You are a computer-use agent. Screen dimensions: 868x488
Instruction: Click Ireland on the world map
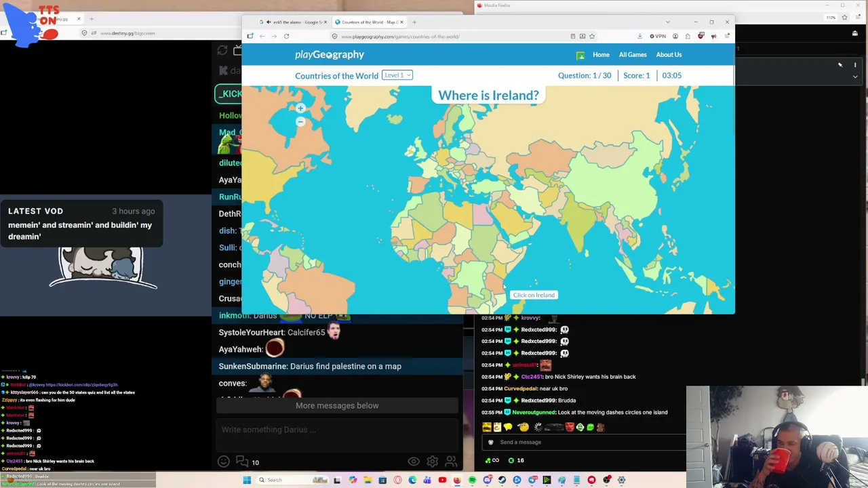click(x=410, y=152)
